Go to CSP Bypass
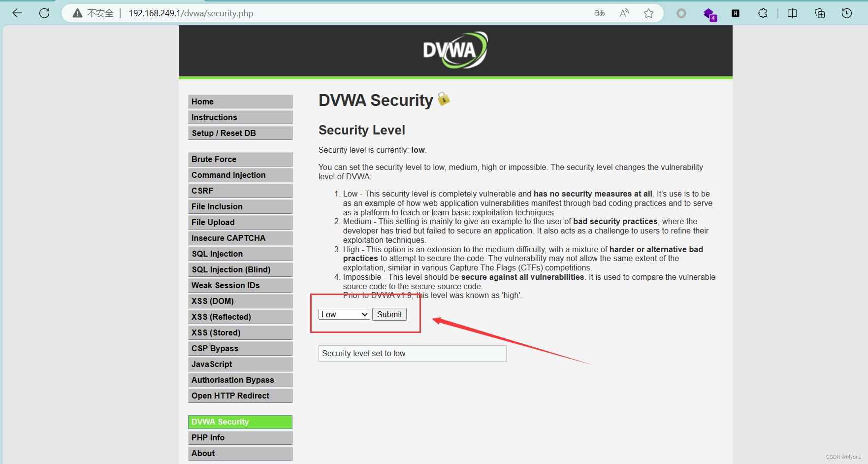The width and height of the screenshot is (868, 464). click(240, 348)
